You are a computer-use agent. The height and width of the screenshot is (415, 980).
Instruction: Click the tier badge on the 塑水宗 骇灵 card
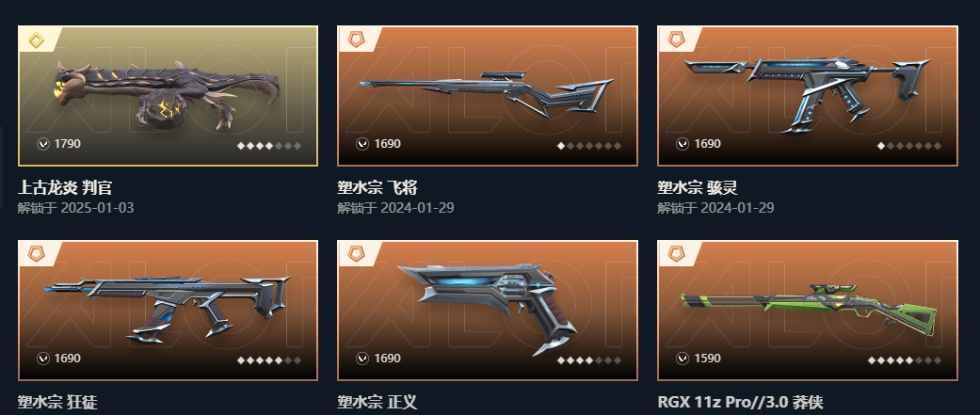tap(676, 41)
